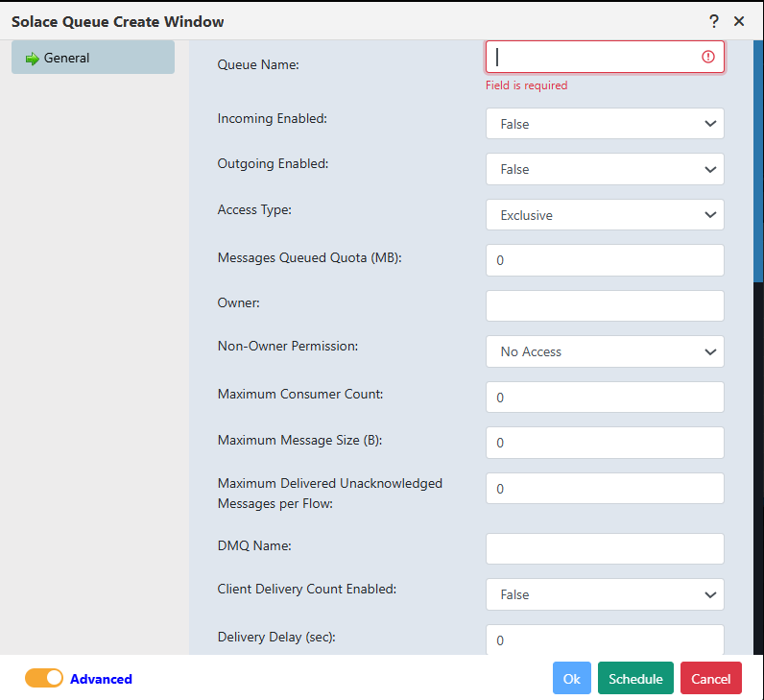Viewport: 764px width, 700px height.
Task: Click the Advanced label
Action: tap(101, 679)
